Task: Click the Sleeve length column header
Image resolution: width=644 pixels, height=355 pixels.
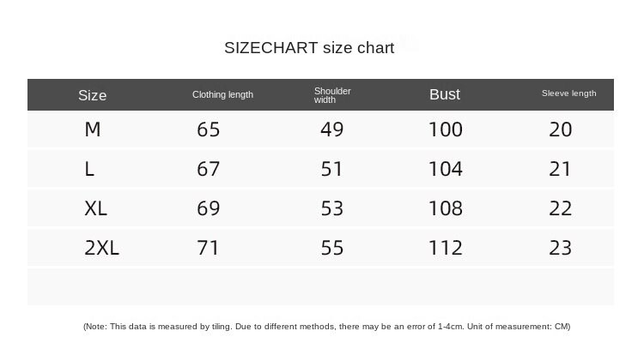Action: point(568,93)
